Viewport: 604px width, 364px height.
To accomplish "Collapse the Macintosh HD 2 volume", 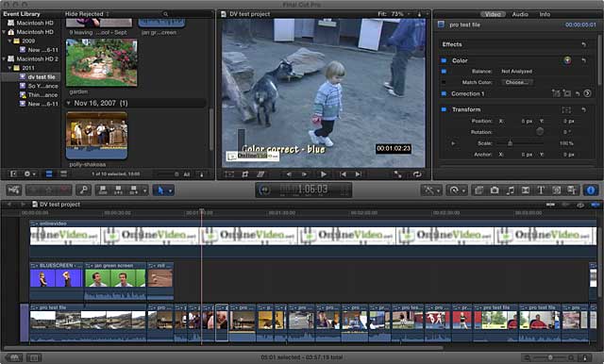I will point(4,58).
